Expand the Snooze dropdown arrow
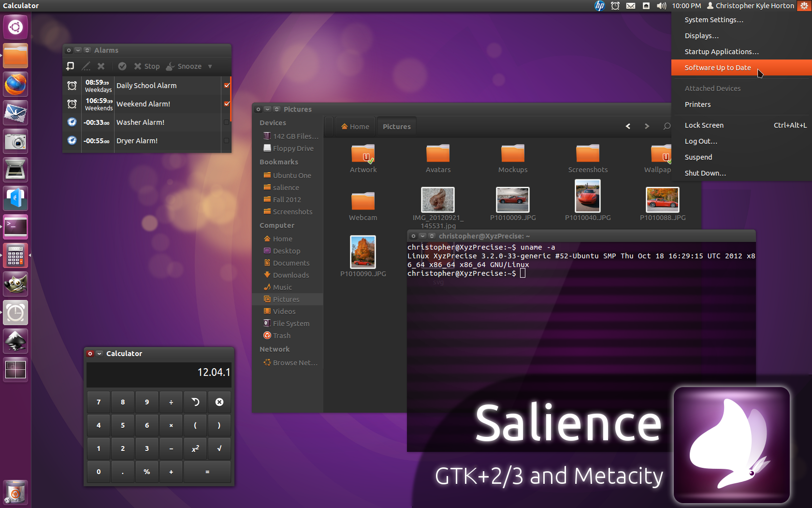The width and height of the screenshot is (812, 508). tap(210, 66)
